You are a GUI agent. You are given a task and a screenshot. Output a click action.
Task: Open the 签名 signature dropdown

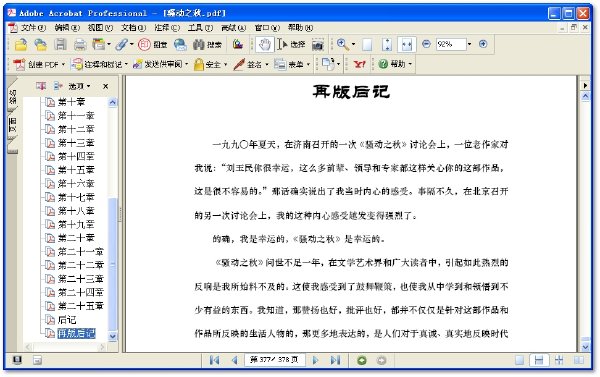point(251,64)
